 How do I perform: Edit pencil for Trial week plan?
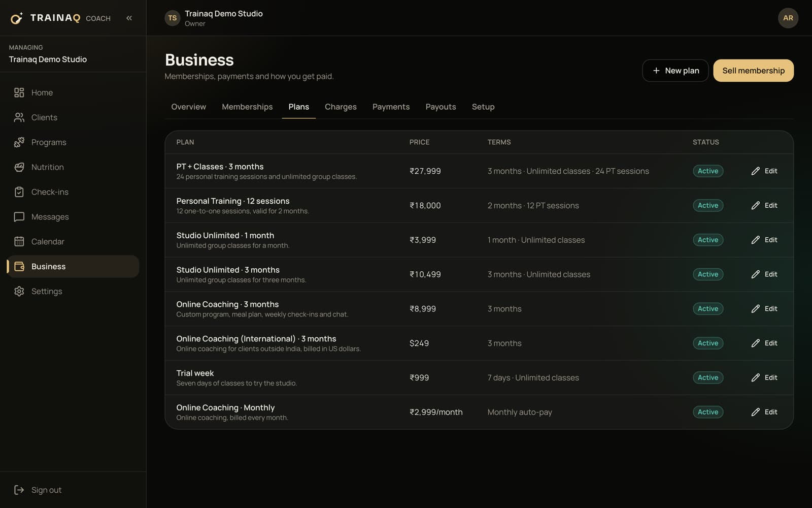[x=755, y=377]
